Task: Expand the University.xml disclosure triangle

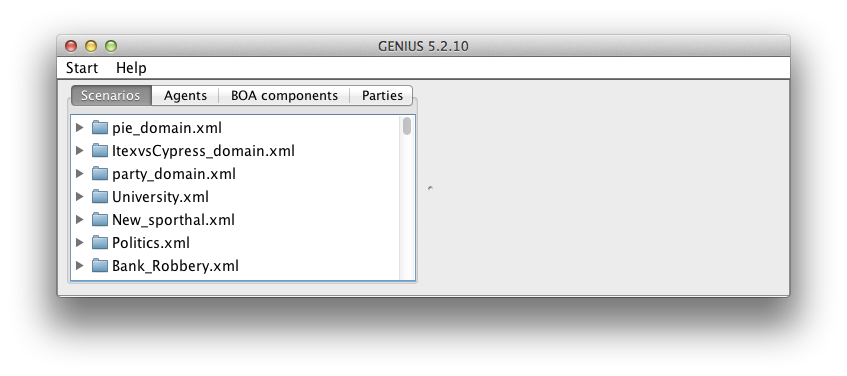Action: point(79,197)
